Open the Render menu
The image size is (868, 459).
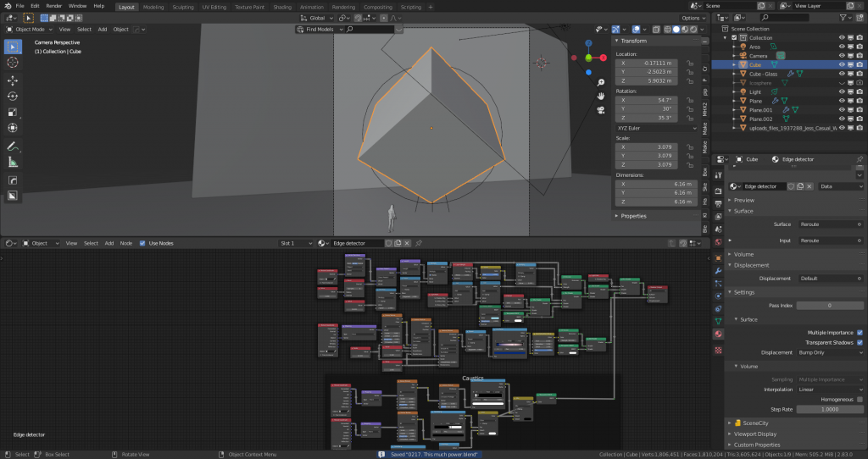(53, 6)
